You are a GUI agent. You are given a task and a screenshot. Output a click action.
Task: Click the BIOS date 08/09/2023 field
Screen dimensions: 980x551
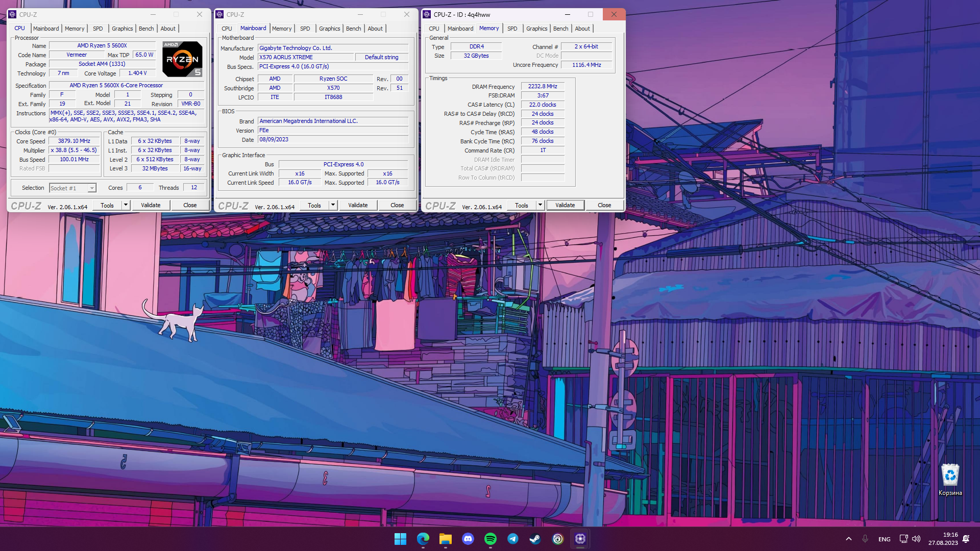[x=333, y=140]
